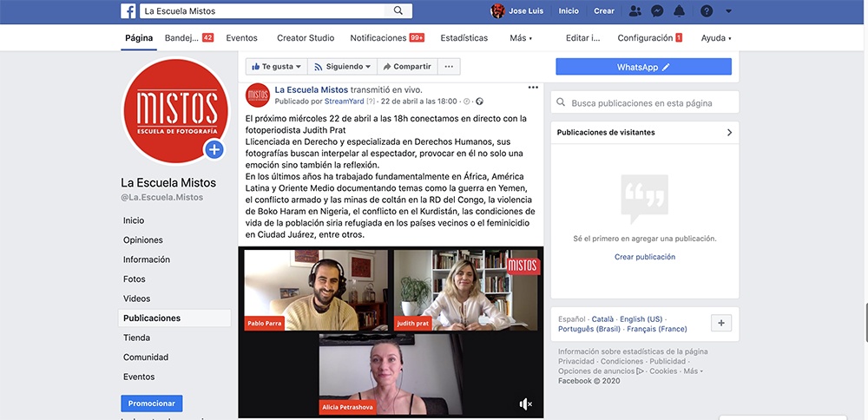
Task: Click Crear in the top bar
Action: tap(604, 11)
